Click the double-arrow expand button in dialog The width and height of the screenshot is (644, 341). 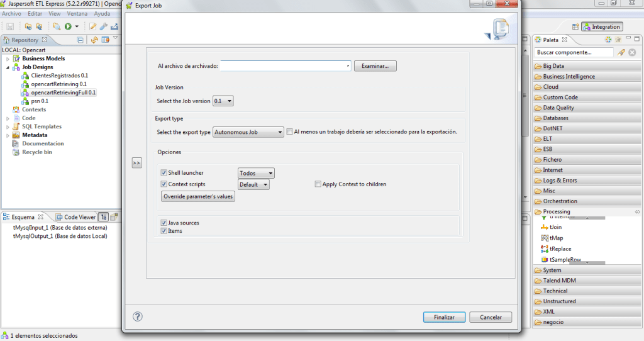click(x=136, y=163)
